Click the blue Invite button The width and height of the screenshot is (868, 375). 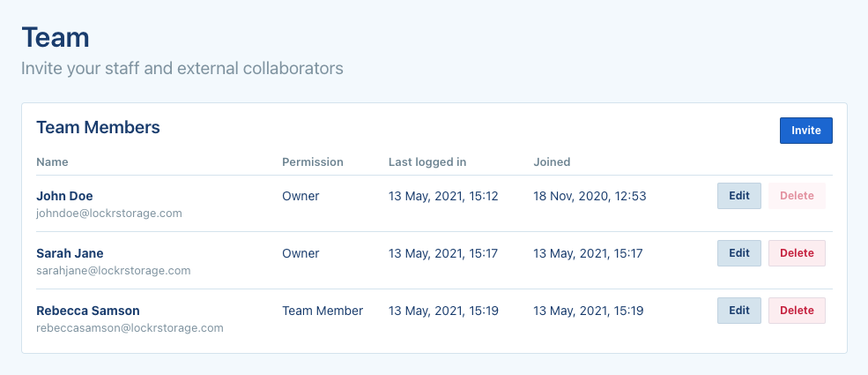click(x=805, y=131)
